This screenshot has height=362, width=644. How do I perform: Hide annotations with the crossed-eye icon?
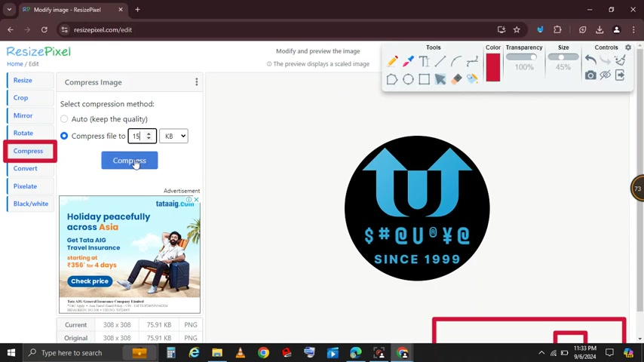click(605, 75)
